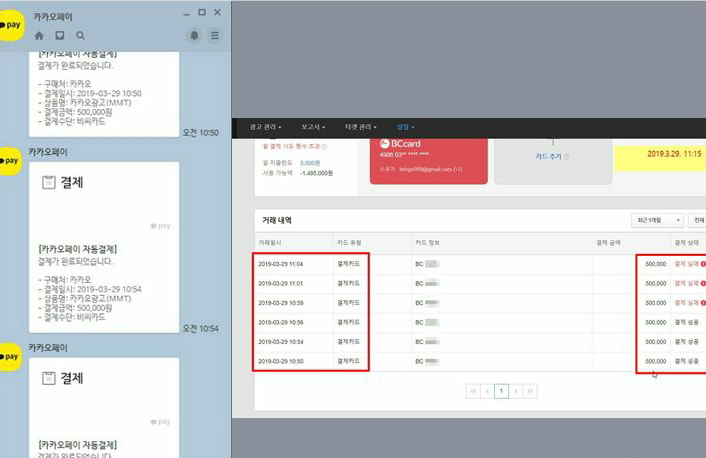Click 결제 실패 status in the 11:04 row

[687, 264]
